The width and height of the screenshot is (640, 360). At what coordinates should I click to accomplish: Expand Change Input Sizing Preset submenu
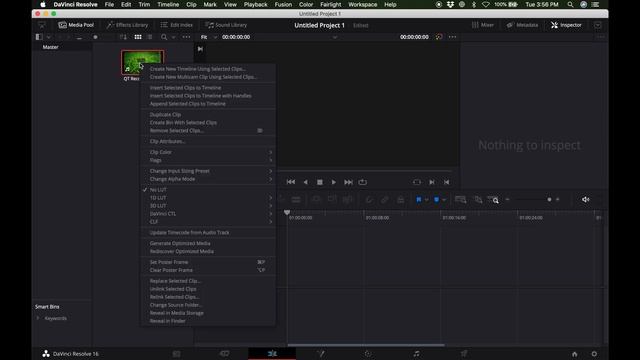point(208,171)
